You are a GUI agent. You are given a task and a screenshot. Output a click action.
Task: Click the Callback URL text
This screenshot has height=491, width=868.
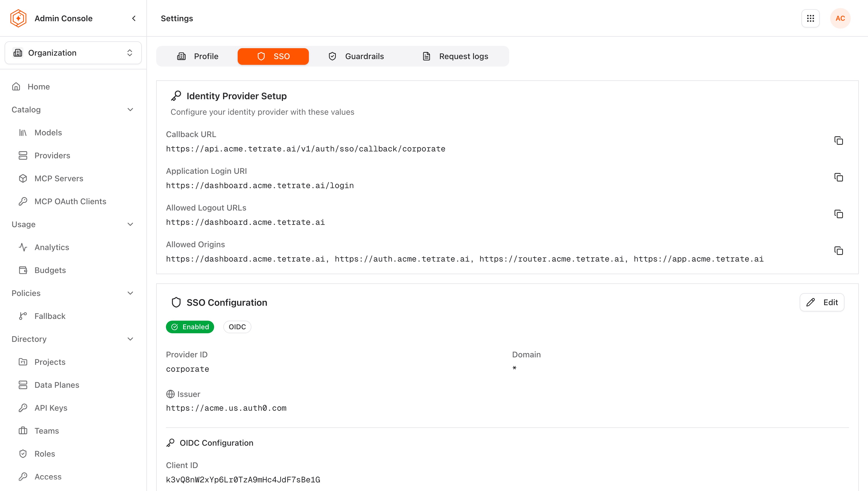tap(306, 149)
